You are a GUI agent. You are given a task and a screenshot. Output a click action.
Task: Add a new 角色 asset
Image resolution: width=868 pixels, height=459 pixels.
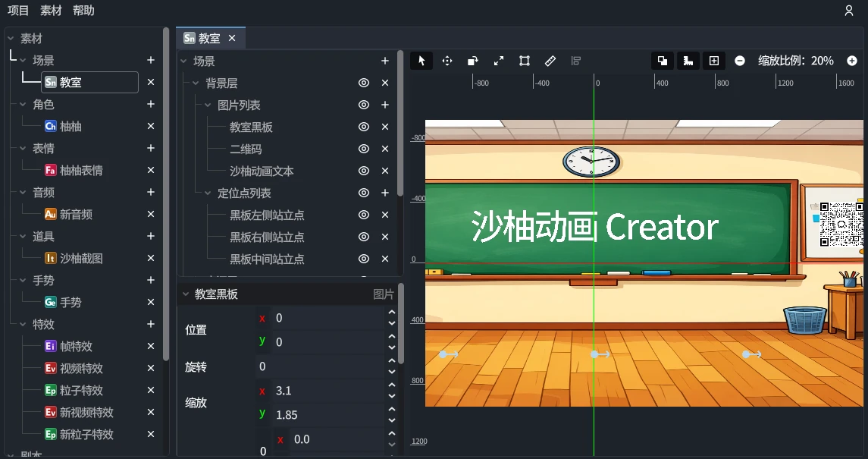pos(151,104)
